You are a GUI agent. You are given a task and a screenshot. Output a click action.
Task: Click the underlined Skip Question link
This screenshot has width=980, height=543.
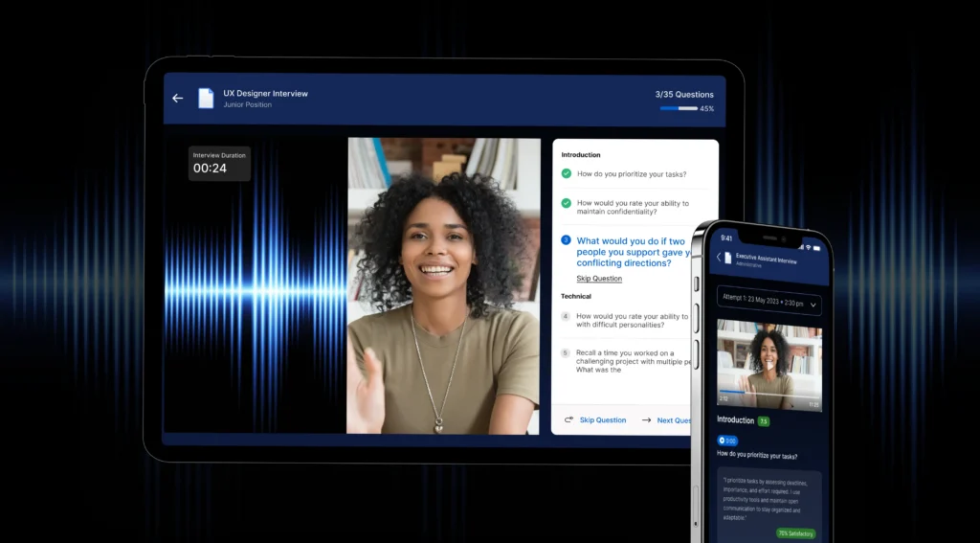(599, 279)
